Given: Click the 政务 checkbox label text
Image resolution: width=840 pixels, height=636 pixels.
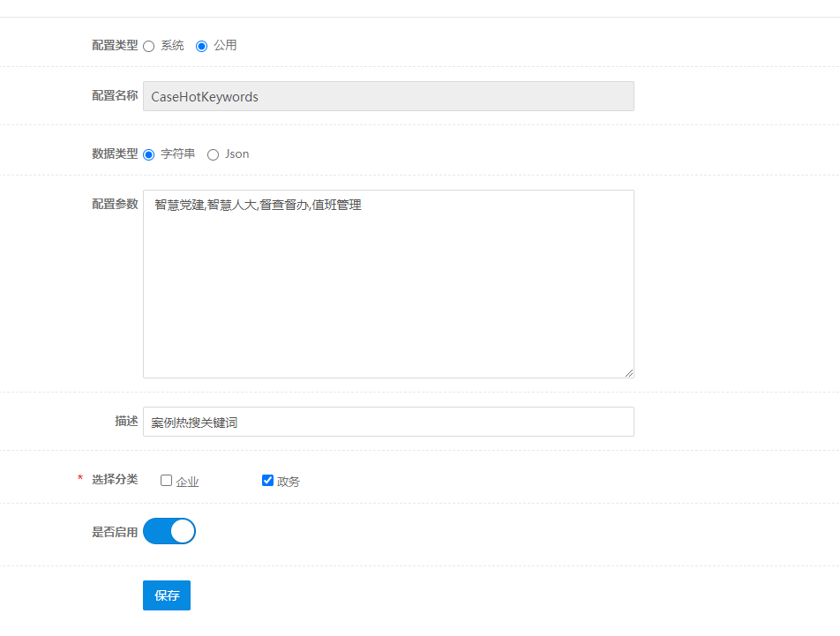Looking at the screenshot, I should [x=289, y=482].
